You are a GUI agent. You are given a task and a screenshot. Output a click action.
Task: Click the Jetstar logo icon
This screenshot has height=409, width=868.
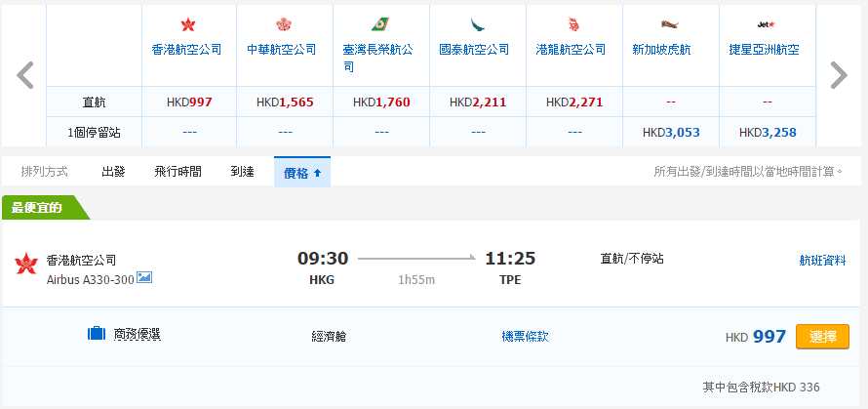pyautogui.click(x=767, y=24)
